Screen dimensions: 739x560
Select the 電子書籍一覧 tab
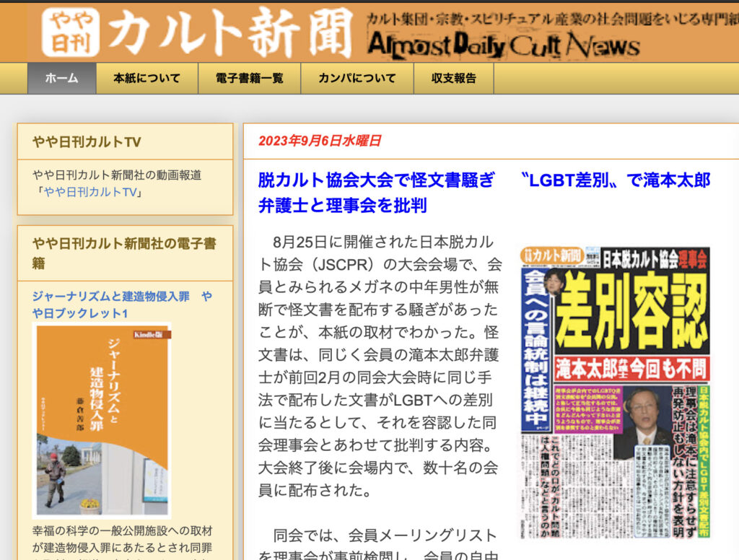249,78
